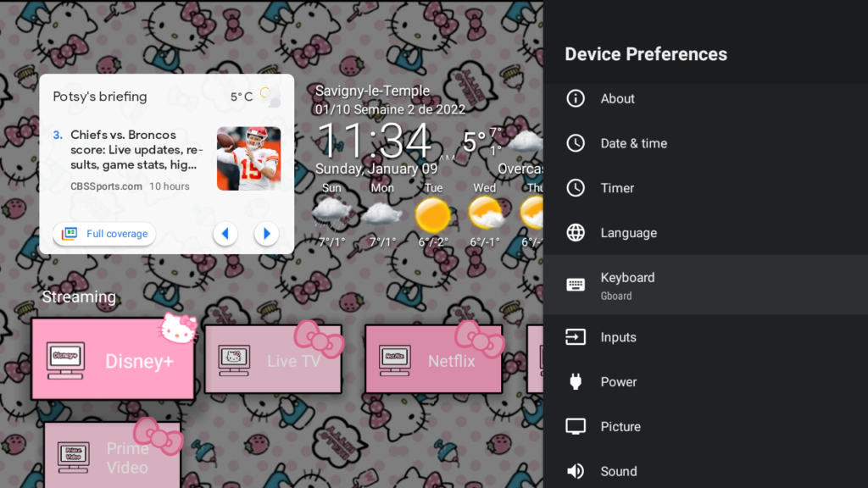Click the briefing weather icon near 5°C
868x488 pixels.
(270, 97)
